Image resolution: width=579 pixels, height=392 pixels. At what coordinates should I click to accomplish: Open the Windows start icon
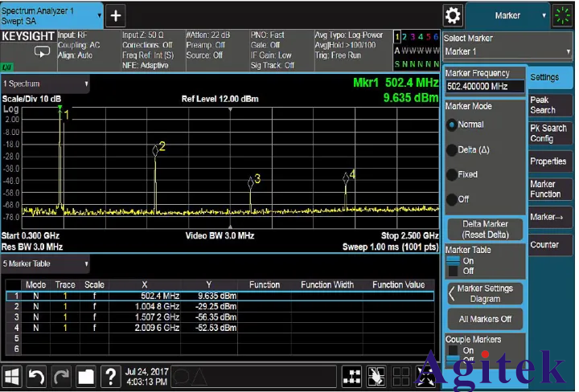[14, 376]
